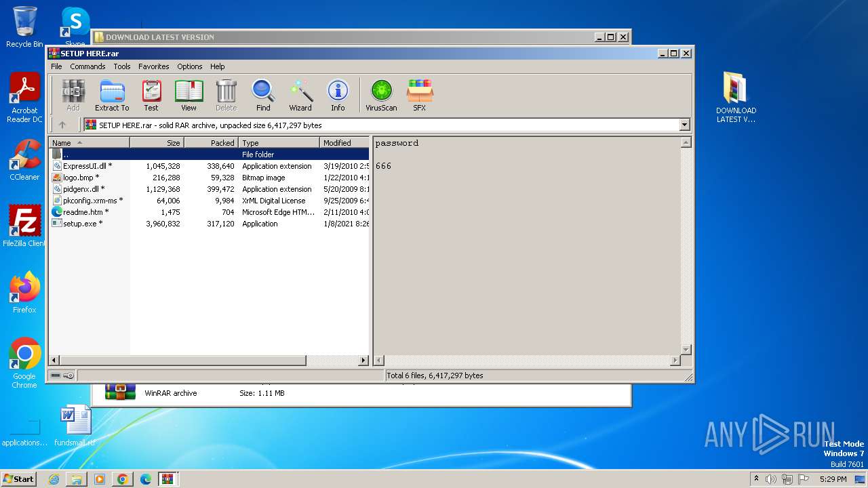Sort files by Modified column

pyautogui.click(x=344, y=143)
